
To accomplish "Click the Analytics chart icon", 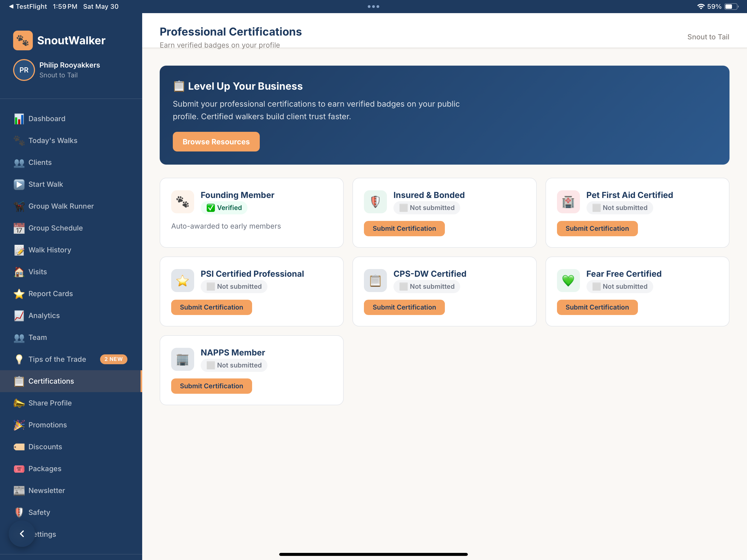I will click(19, 316).
